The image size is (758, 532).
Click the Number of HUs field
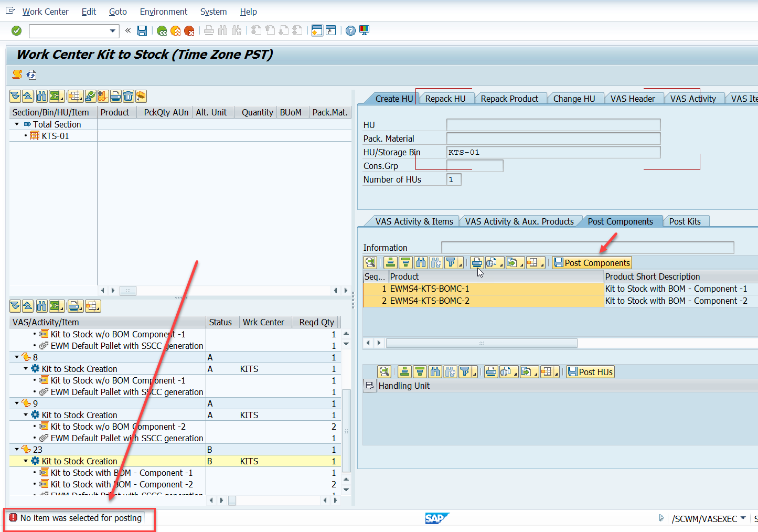pos(454,179)
